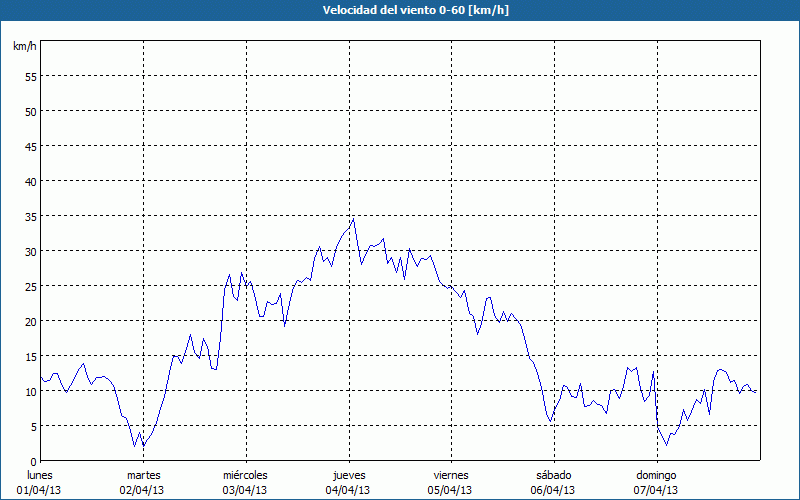Click the domingo 07/04/13 axis label
This screenshot has width=800, height=500.
coord(656,483)
